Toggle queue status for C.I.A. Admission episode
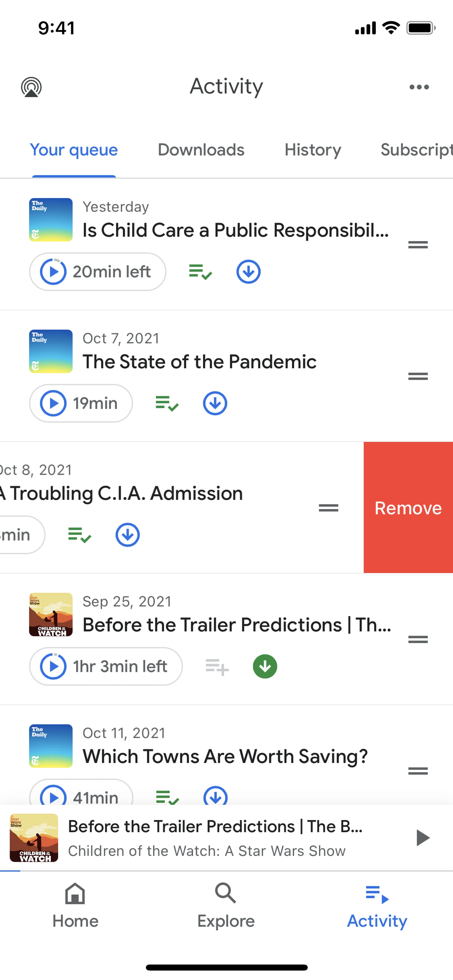The image size is (453, 980). tap(79, 535)
